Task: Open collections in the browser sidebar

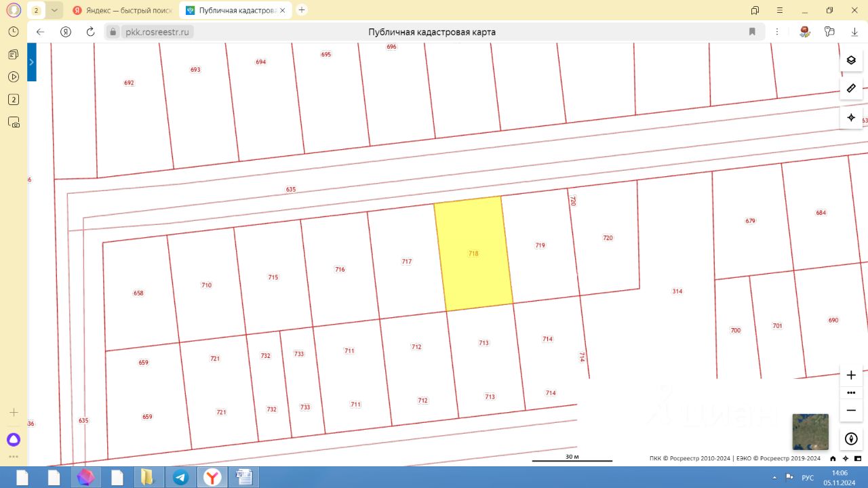Action: point(14,54)
